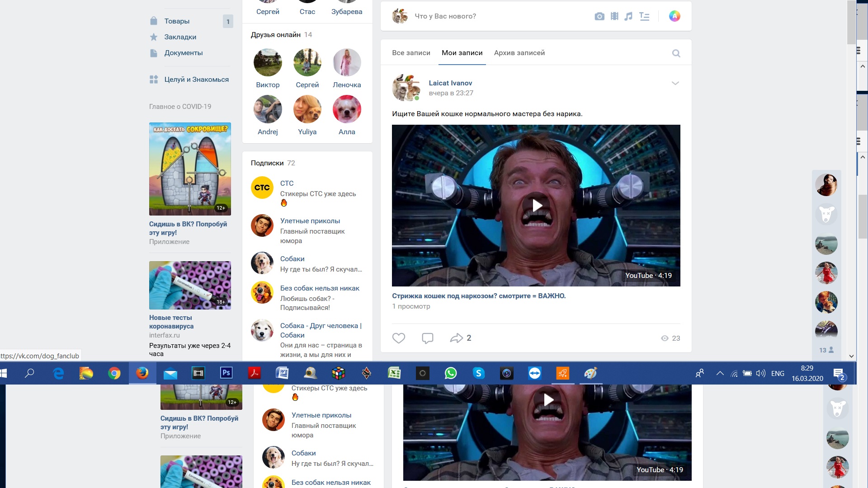This screenshot has height=488, width=868.
Task: Open notification center with 2 badge
Action: (x=840, y=374)
